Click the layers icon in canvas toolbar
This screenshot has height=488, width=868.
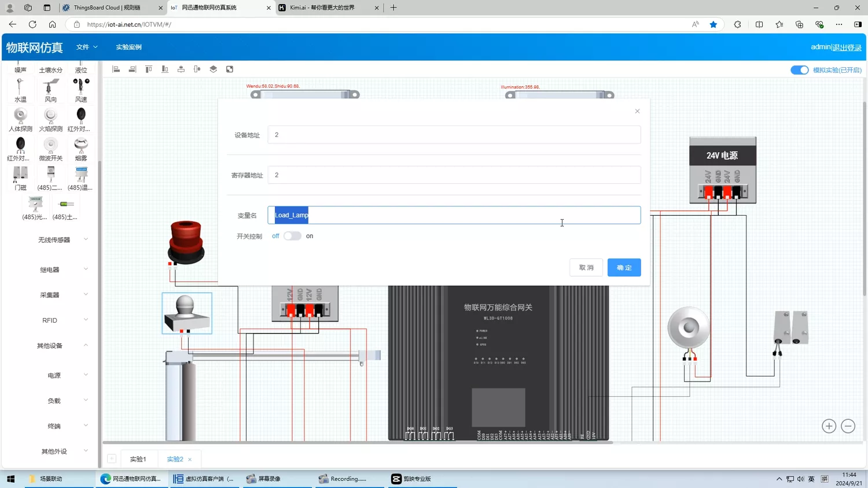coord(214,69)
